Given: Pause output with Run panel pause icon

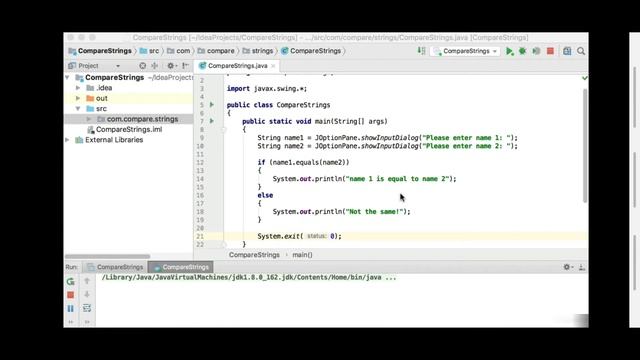Looking at the screenshot, I should [71, 309].
